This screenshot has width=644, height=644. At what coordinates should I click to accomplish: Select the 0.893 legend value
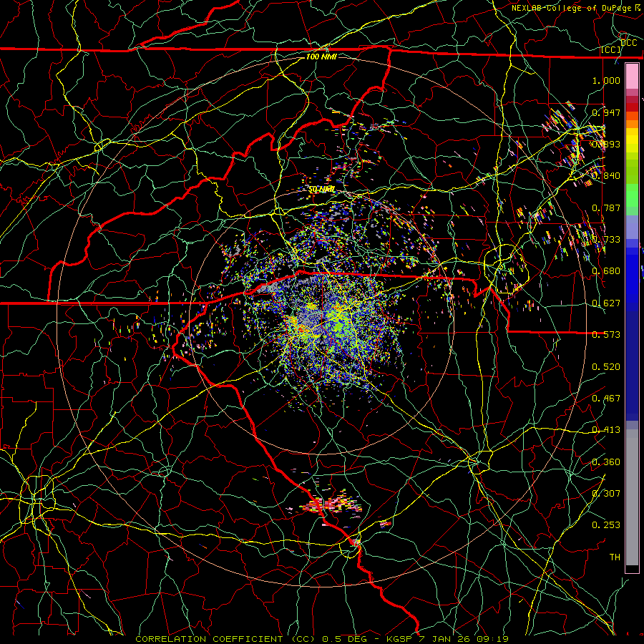(x=606, y=144)
